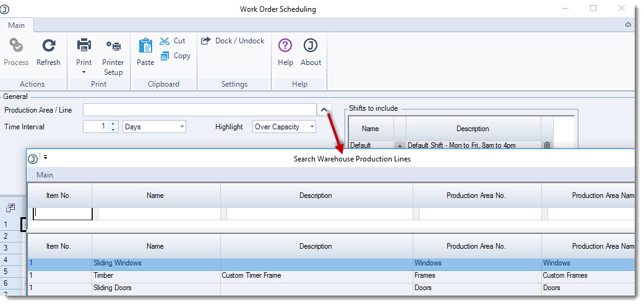Select the Sliding Doors production line
The width and height of the screenshot is (644, 305).
(331, 288)
